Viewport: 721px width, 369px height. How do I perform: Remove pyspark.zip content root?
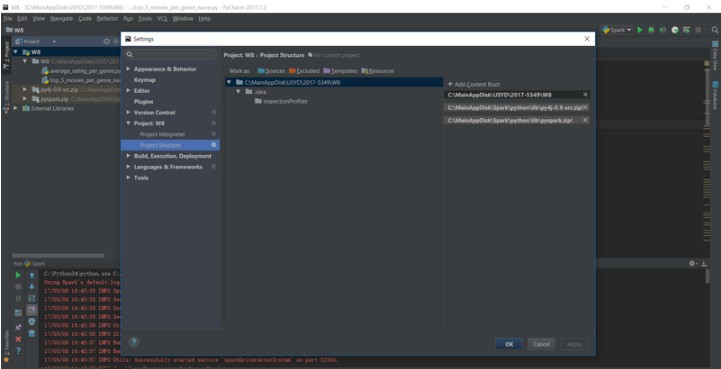[x=585, y=120]
